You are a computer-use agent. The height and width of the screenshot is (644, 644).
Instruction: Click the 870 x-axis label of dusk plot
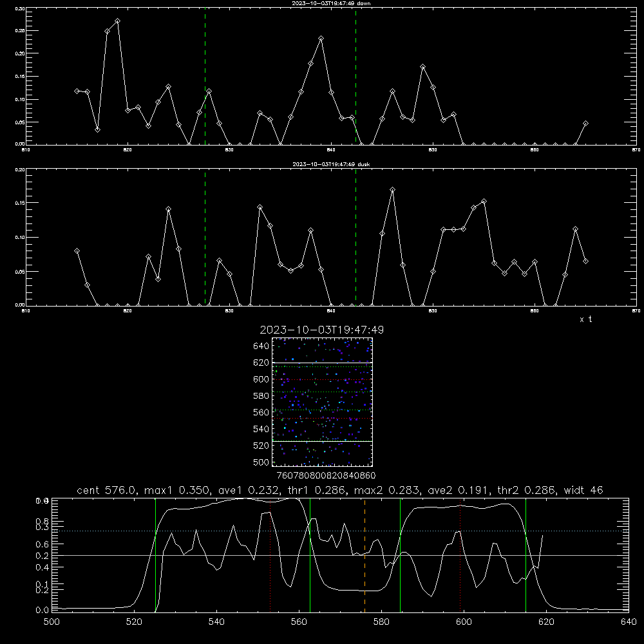tap(636, 311)
